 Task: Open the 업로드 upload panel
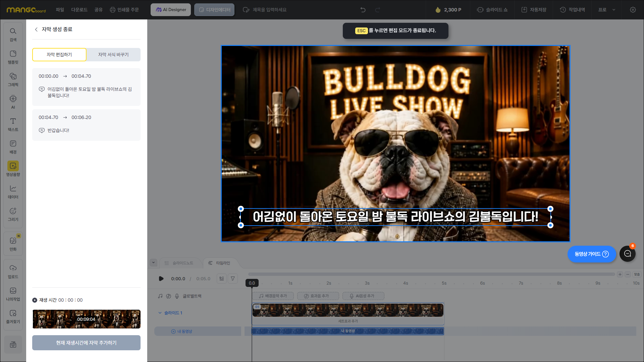(13, 271)
